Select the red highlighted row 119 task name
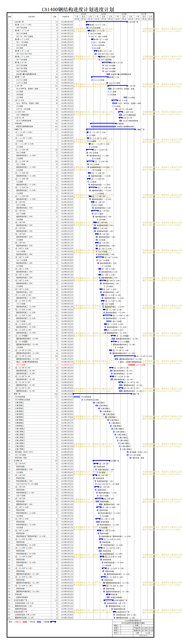The width and height of the screenshot is (182, 644). point(21,365)
